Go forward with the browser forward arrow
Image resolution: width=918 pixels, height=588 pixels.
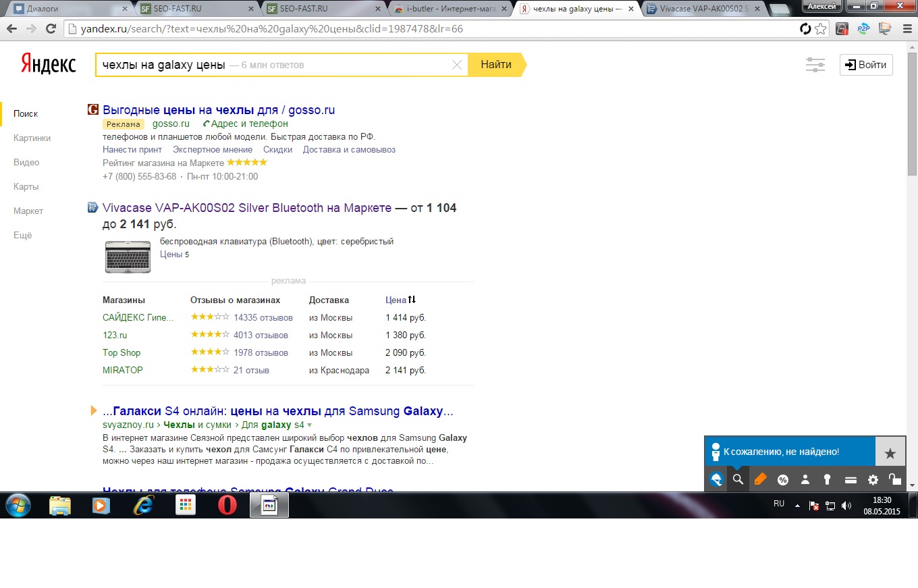click(x=30, y=29)
